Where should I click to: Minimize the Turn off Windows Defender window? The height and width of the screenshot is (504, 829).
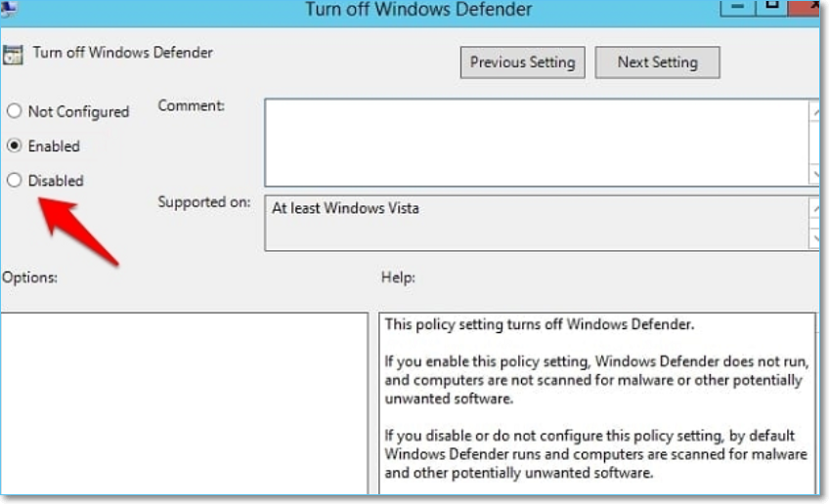pos(737,7)
